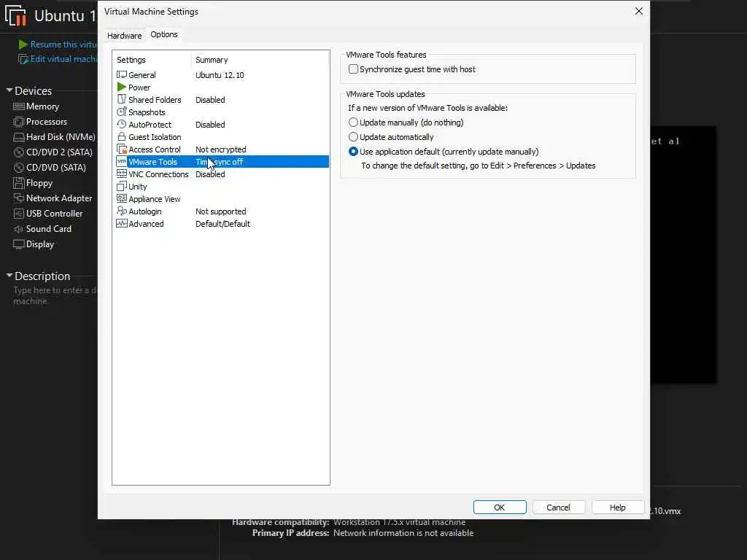The image size is (747, 560).
Task: Click the USB Controller icon
Action: click(18, 214)
